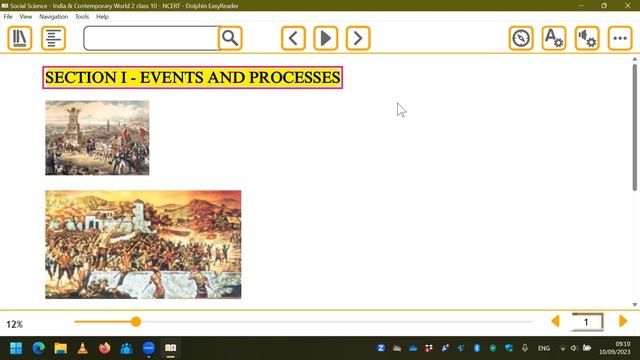Go to previous page with orange left arrow
640x360 pixels.
(556, 321)
